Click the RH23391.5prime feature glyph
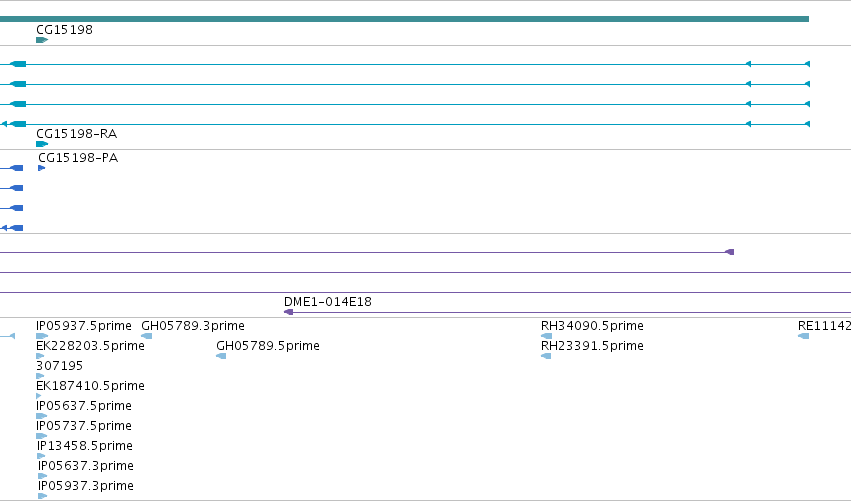The height and width of the screenshot is (501, 851). click(546, 356)
